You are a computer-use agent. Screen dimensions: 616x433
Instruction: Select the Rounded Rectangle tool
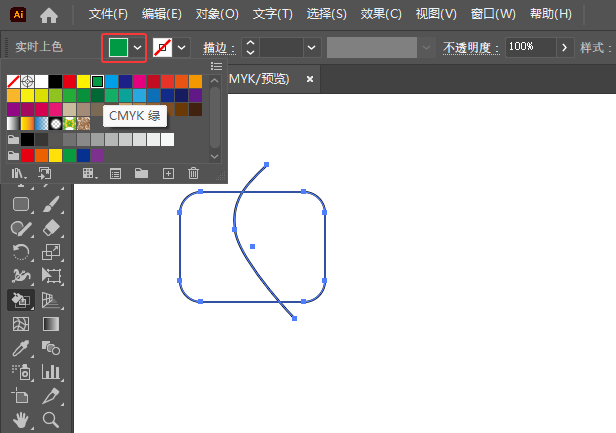21,204
